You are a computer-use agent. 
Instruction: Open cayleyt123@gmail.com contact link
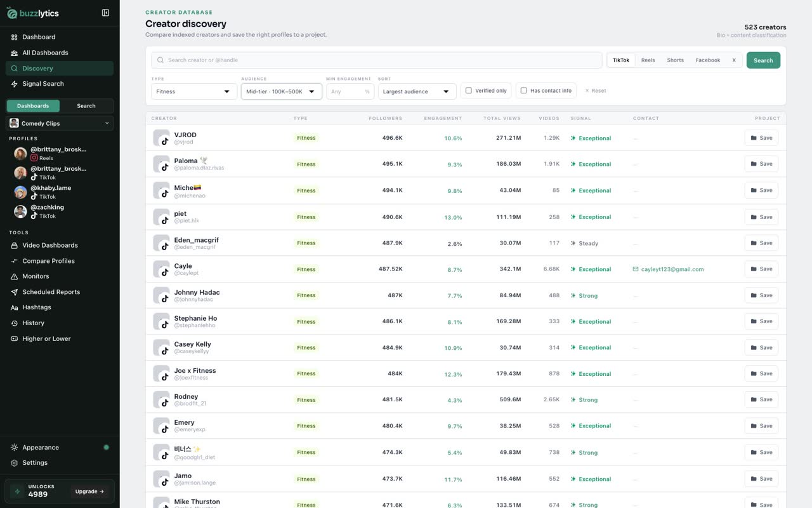pyautogui.click(x=672, y=269)
